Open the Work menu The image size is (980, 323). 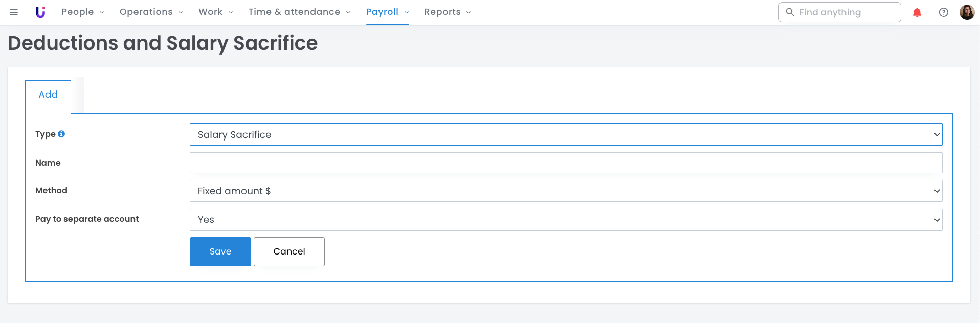point(215,12)
